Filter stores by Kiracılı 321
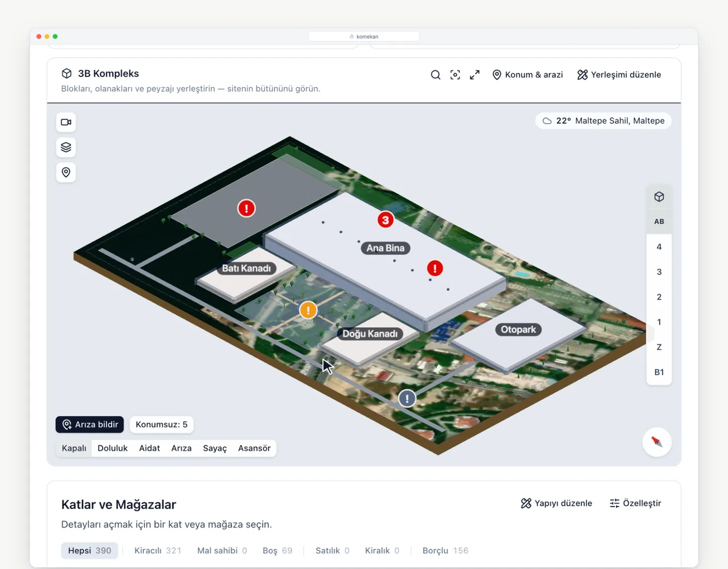 tap(158, 551)
